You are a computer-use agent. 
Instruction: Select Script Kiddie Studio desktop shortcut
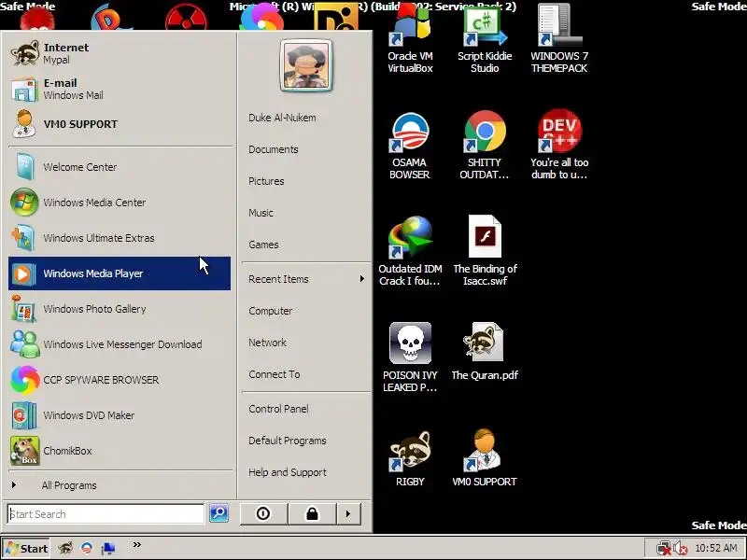[x=485, y=38]
